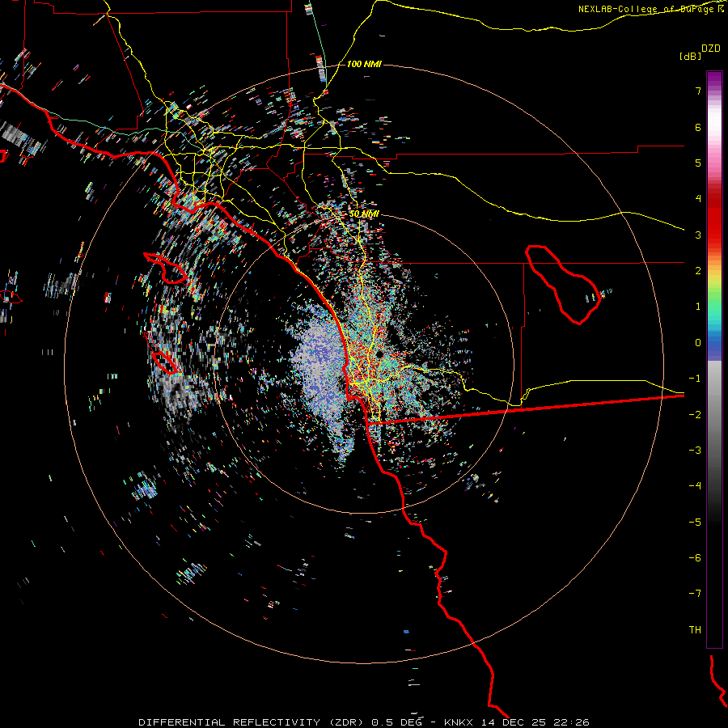Select the -6 dB scale tick label
The width and height of the screenshot is (728, 728).
[x=695, y=558]
